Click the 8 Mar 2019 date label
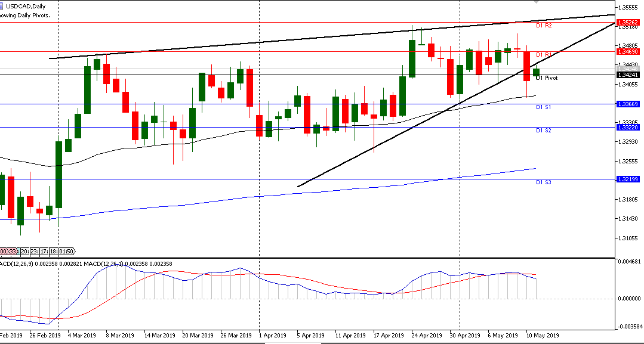 tap(121, 336)
